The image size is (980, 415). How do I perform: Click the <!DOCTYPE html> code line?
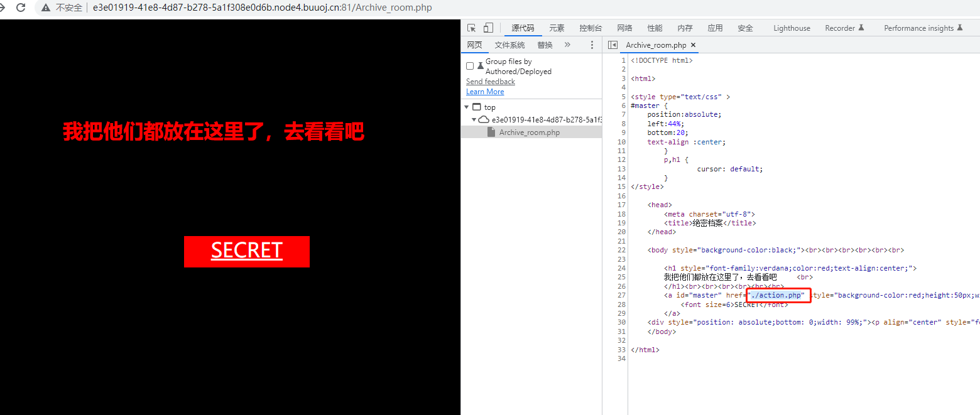(661, 60)
